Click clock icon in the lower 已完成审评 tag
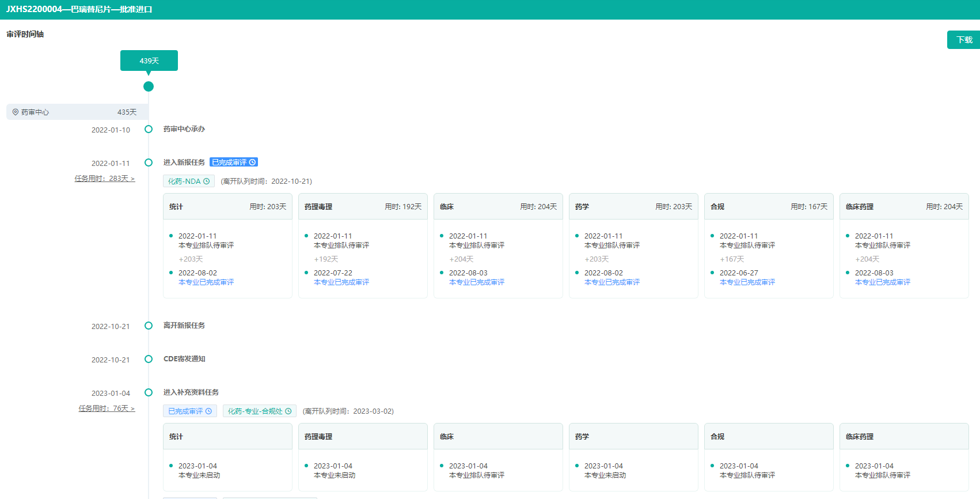Image resolution: width=980 pixels, height=499 pixels. tap(208, 411)
